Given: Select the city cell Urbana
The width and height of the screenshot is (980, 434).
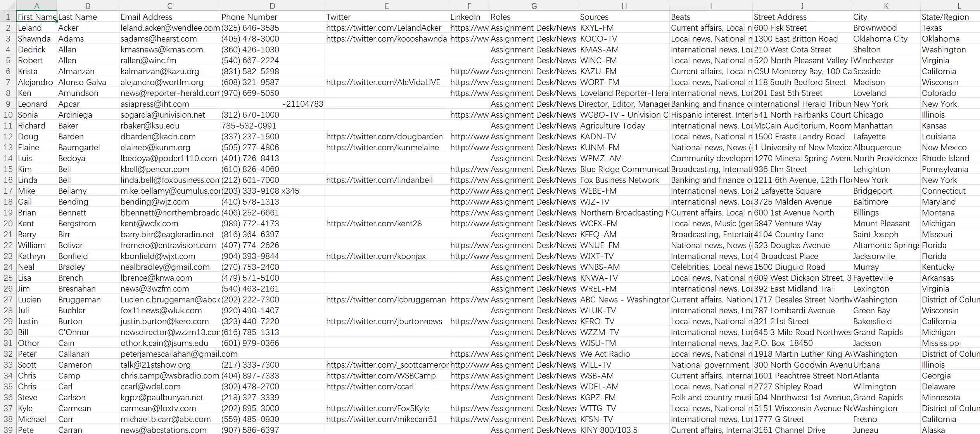Looking at the screenshot, I should click(886, 365).
